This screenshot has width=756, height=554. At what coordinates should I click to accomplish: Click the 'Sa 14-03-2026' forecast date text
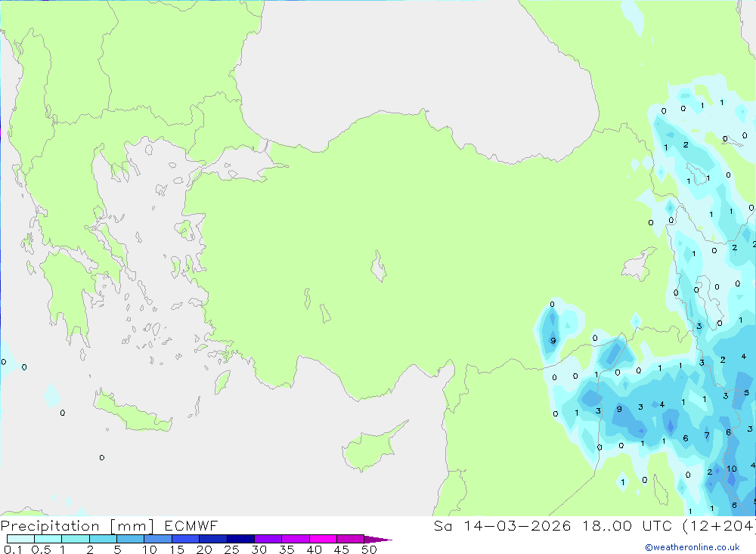pos(502,525)
